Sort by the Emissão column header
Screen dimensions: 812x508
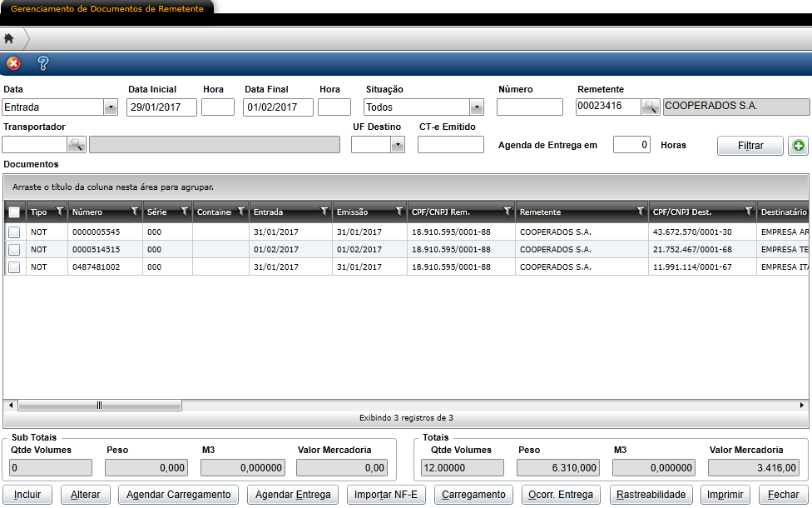point(352,212)
